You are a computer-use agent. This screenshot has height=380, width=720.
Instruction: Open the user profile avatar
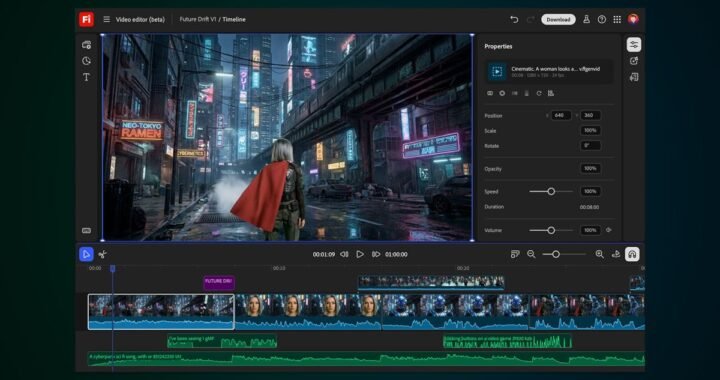[633, 19]
